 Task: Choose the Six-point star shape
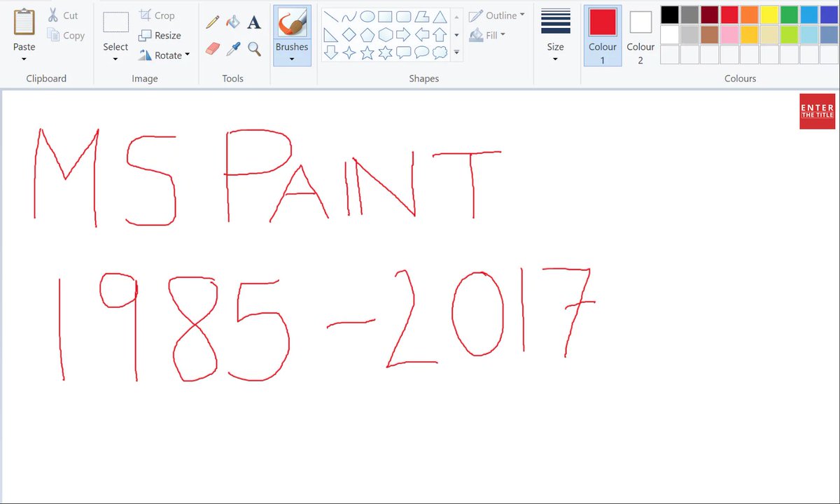(386, 52)
